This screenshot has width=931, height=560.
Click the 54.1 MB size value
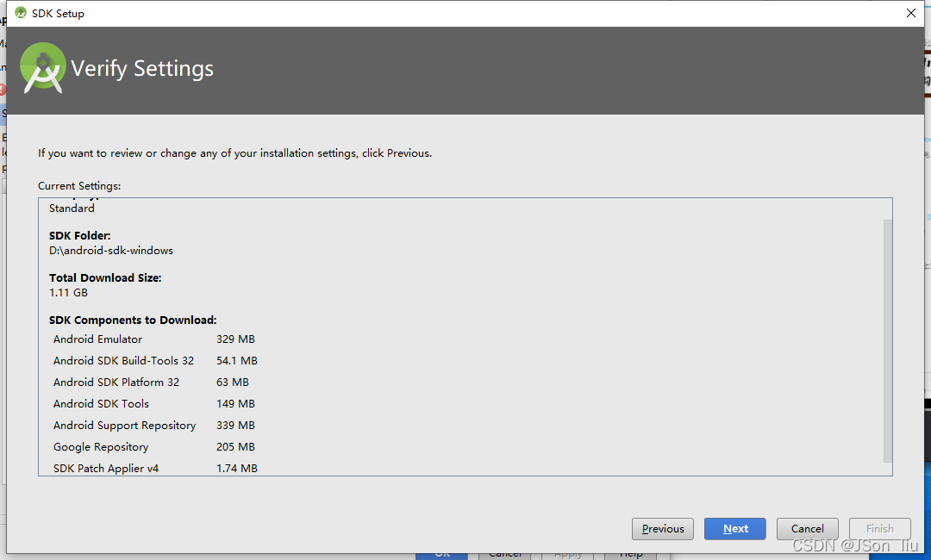pos(237,361)
